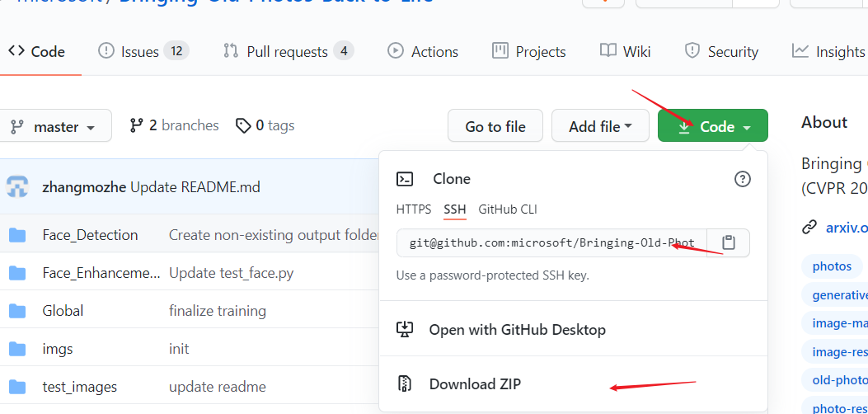This screenshot has width=868, height=414.
Task: Open the Actions tab
Action: click(x=423, y=52)
